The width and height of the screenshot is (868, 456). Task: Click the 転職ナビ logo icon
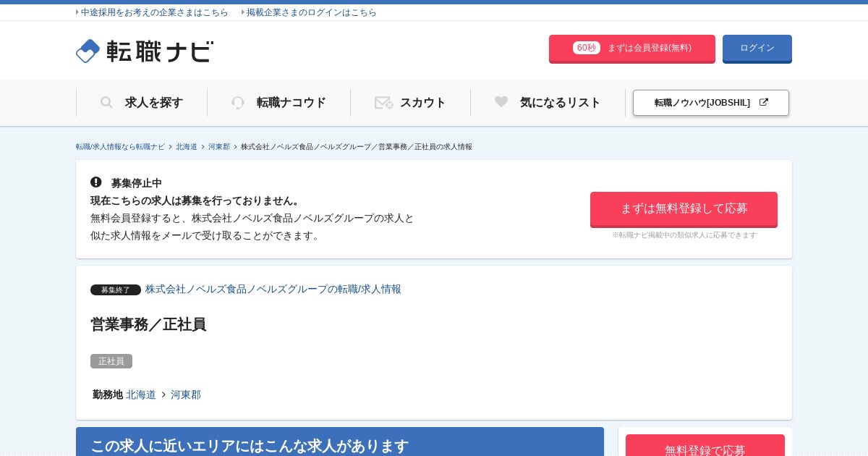click(88, 51)
